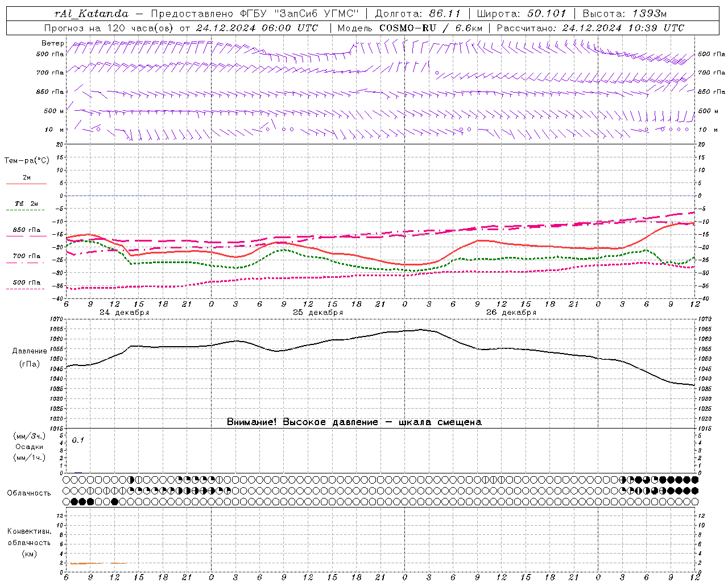
Task: Click the warning Внимание! Высокое давление — шкала смещена
Action: pyautogui.click(x=354, y=422)
